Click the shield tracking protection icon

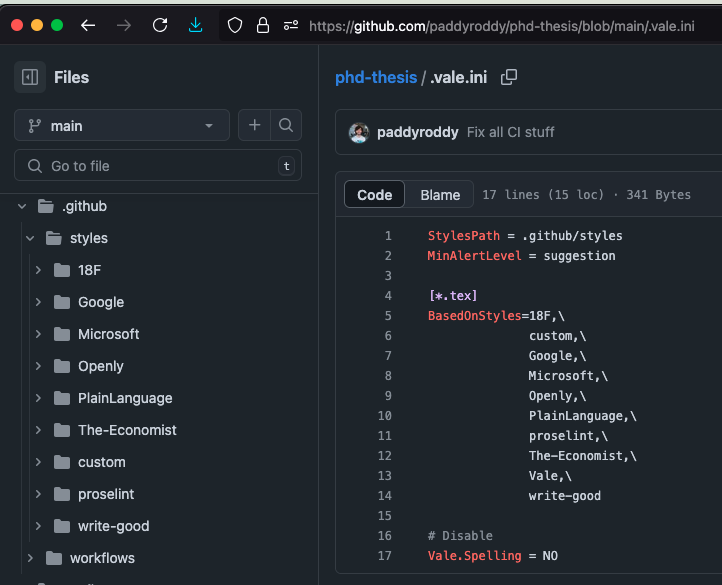pos(235,25)
